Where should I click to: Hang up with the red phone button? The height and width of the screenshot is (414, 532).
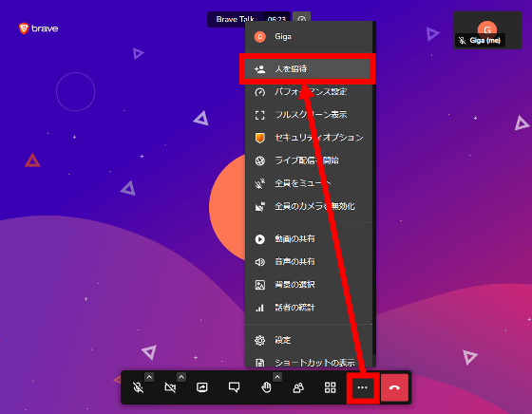pos(394,387)
